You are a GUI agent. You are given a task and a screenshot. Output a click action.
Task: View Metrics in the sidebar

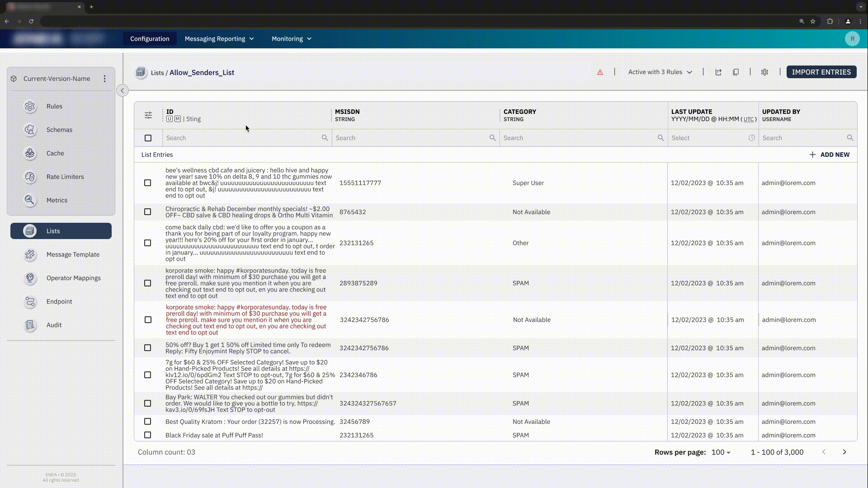(x=57, y=200)
